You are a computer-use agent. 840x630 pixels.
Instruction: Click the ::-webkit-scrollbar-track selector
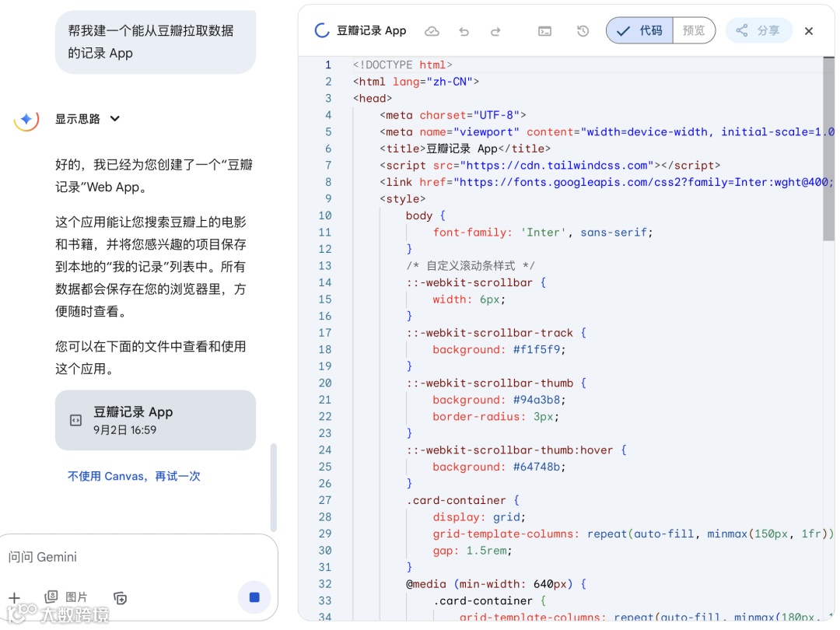[490, 333]
